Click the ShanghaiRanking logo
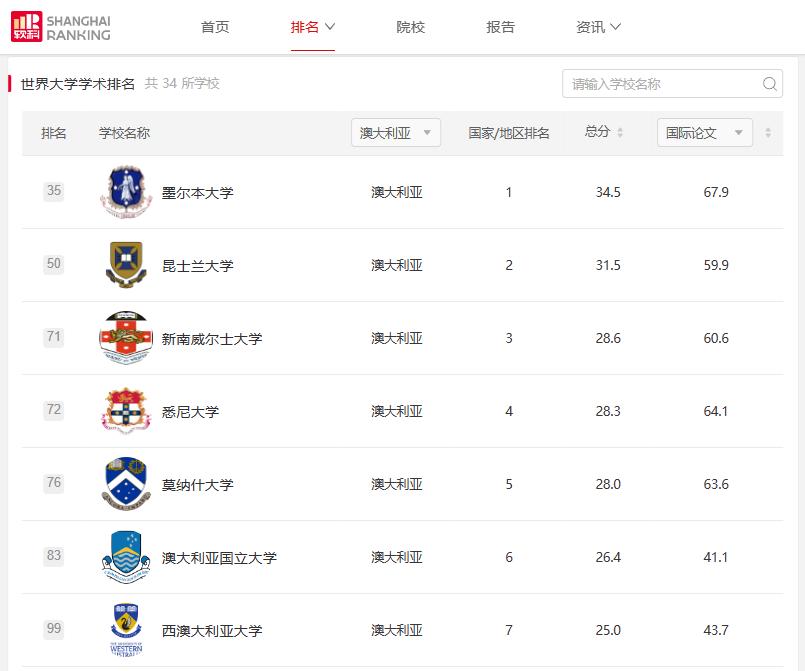This screenshot has width=805, height=671. [x=60, y=27]
